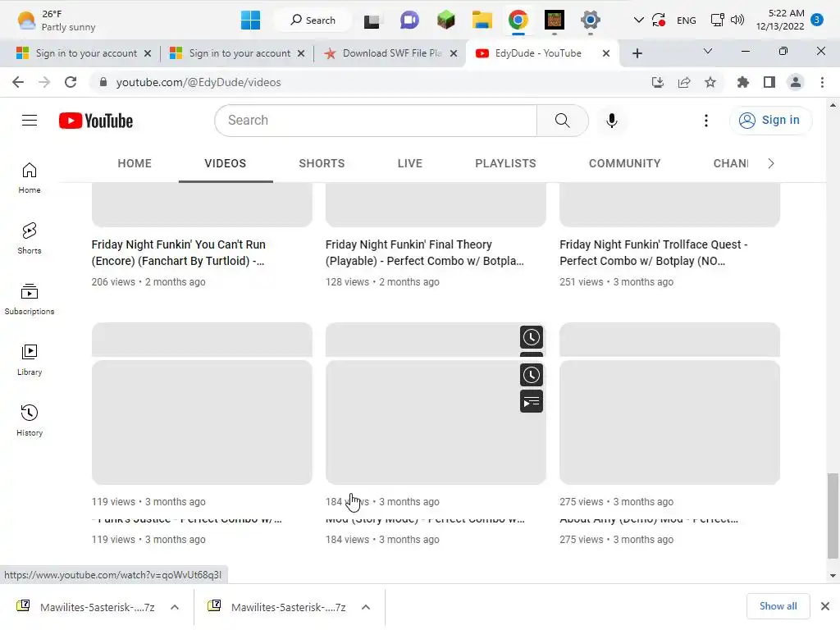Viewport: 840px width, 630px height.
Task: Switch to PLAYLISTS tab
Action: pyautogui.click(x=505, y=163)
